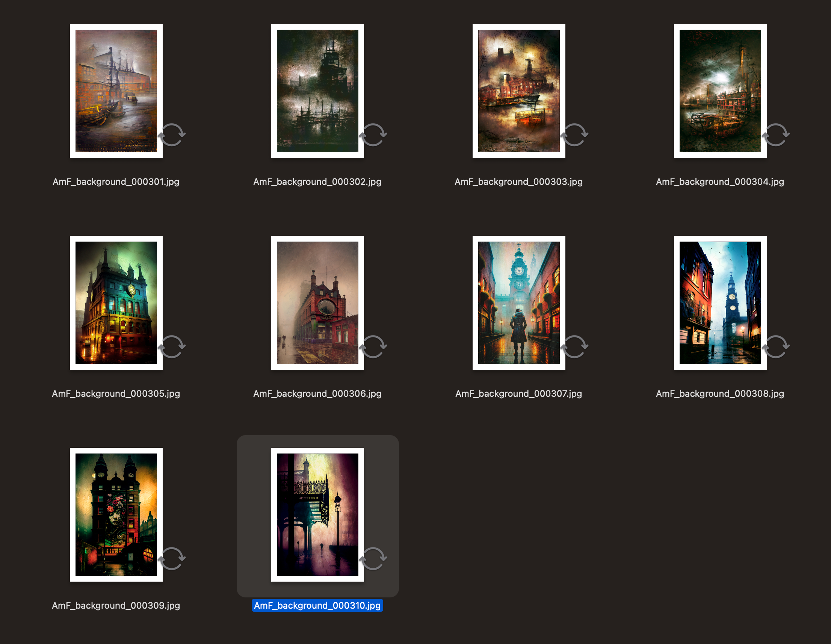Screen dimensions: 831x644
Task: Click sync icon on AmF_background_000308.jpg
Action: point(775,346)
